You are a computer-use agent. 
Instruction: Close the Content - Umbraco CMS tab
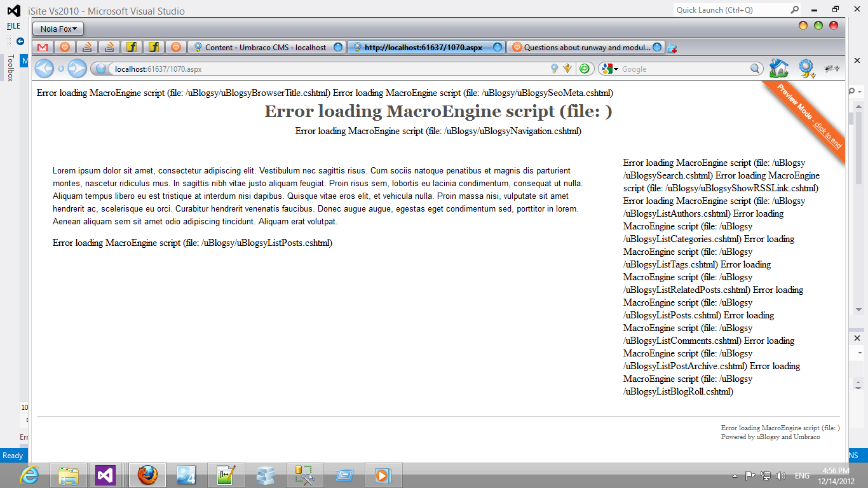point(338,47)
